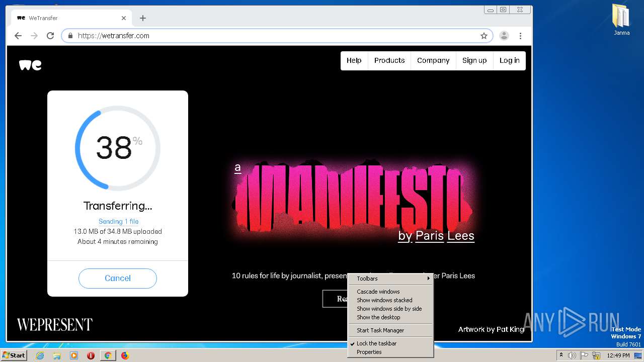Open the Products nav item
644x362 pixels.
pyautogui.click(x=389, y=60)
